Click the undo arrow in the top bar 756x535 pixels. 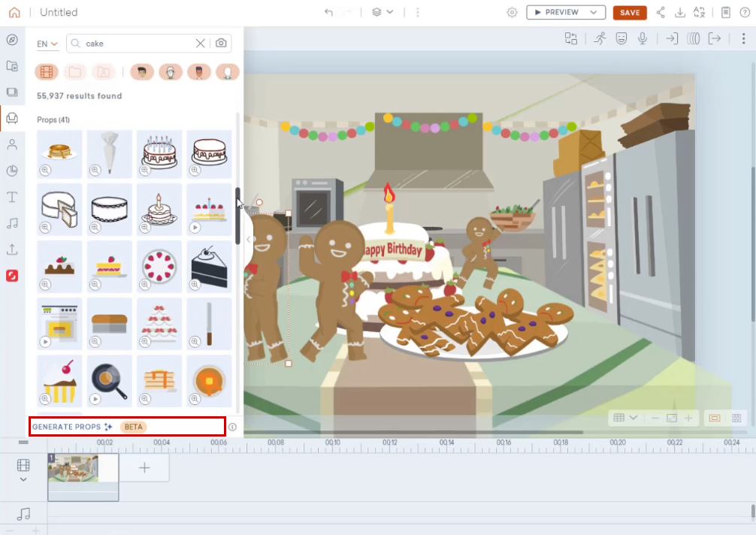click(329, 12)
